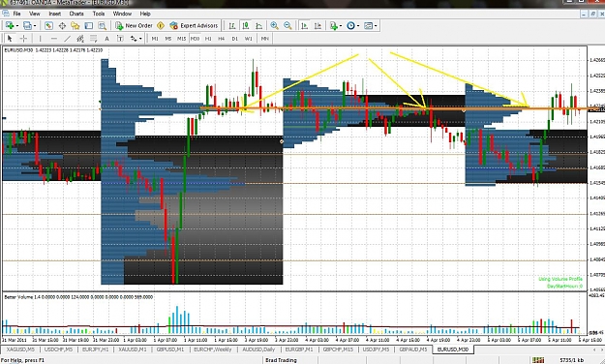
Task: Toggle the Market Watch window icon
Action: click(48, 25)
